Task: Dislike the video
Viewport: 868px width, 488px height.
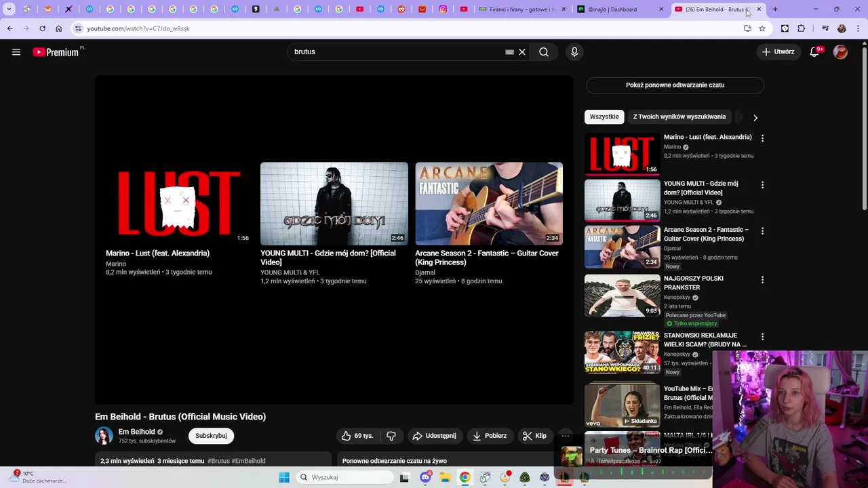Action: pos(391,436)
